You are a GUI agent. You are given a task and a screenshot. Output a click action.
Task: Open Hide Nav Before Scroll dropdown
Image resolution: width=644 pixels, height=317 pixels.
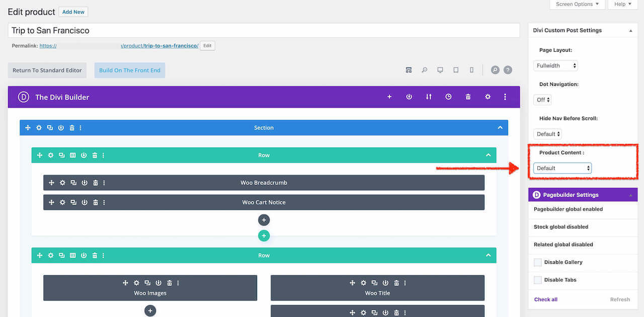point(547,134)
